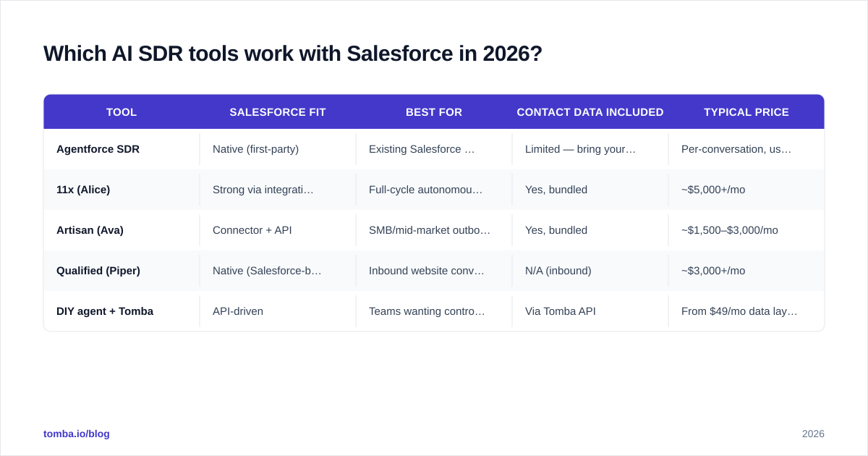Click the Via Tomba API cell
This screenshot has height=456, width=868.
tap(590, 311)
